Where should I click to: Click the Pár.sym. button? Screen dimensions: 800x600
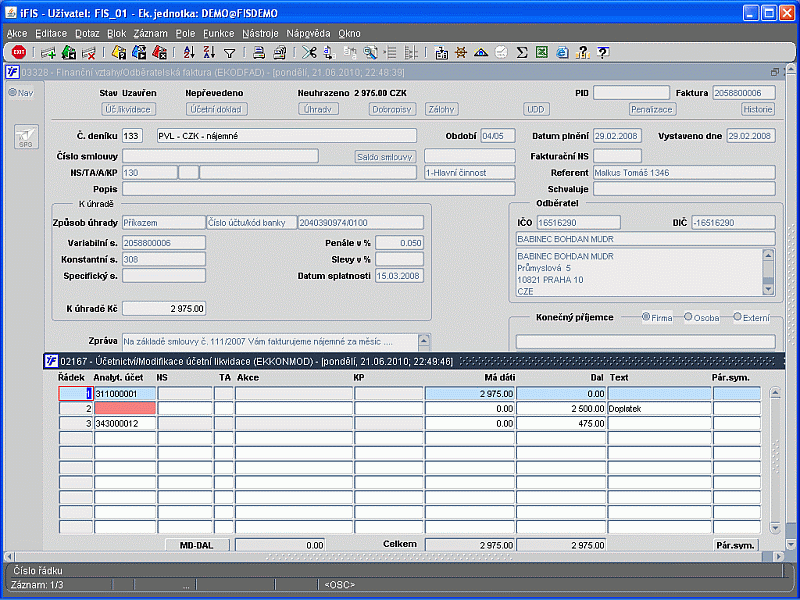[x=735, y=545]
